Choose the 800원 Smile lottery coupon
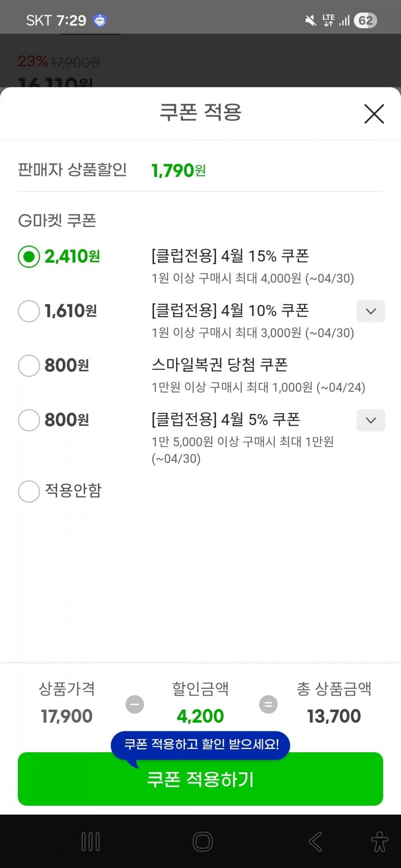The width and height of the screenshot is (401, 868). point(29,365)
